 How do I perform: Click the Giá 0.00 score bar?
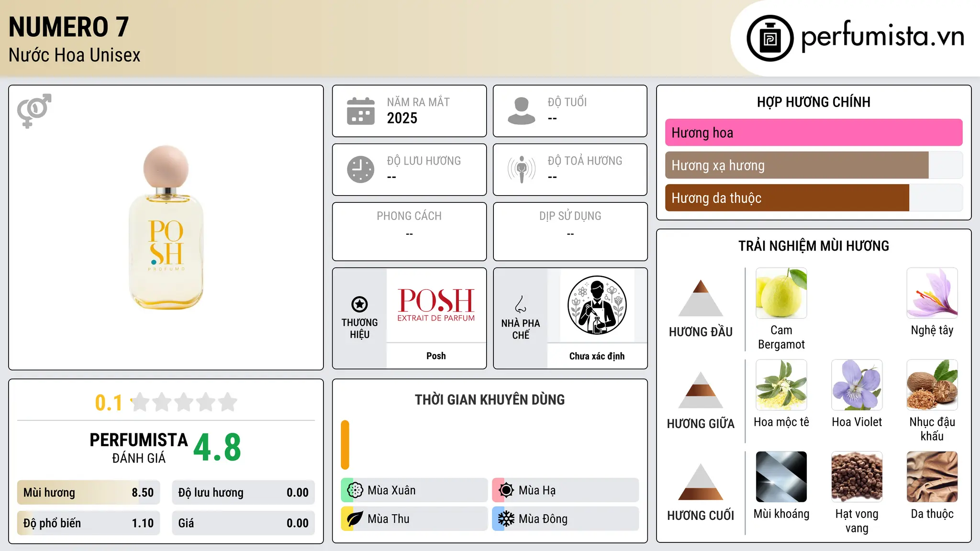click(243, 523)
